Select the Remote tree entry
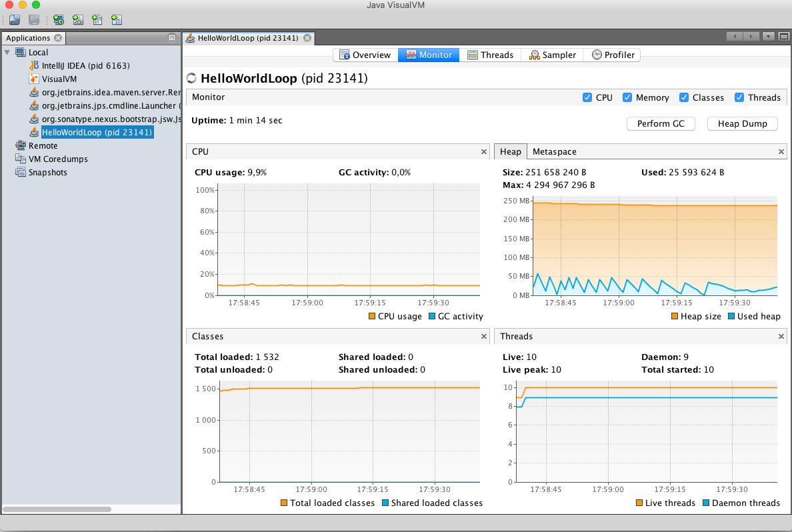This screenshot has height=532, width=792. coord(43,145)
